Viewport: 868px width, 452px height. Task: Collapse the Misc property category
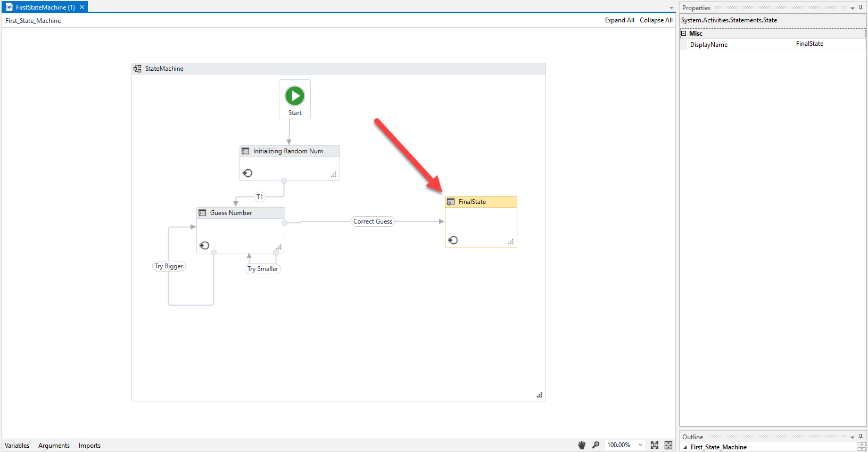tap(684, 33)
